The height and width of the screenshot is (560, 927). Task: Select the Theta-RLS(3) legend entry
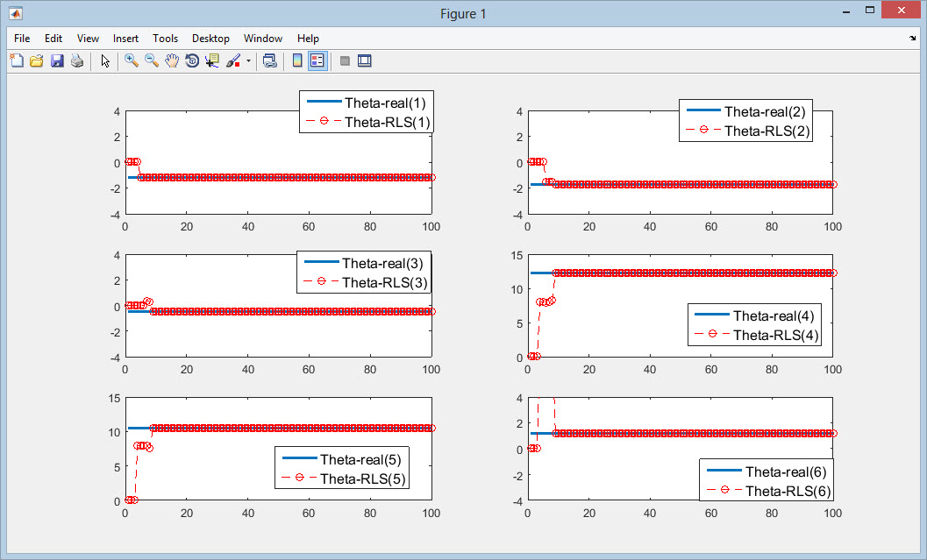click(364, 282)
